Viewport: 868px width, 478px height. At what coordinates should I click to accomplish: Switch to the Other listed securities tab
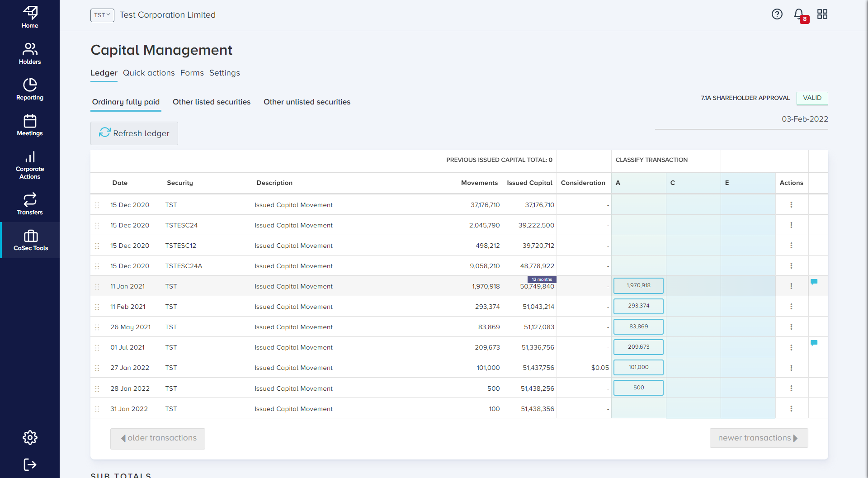211,102
